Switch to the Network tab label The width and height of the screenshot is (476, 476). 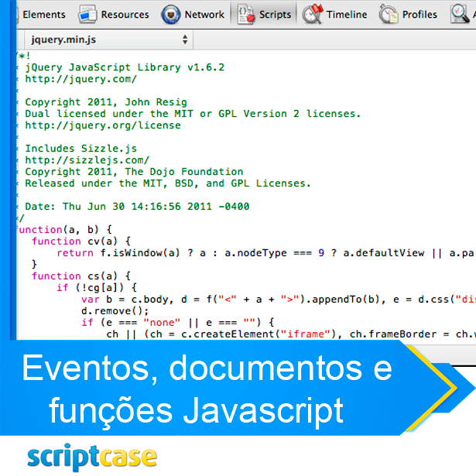204,15
